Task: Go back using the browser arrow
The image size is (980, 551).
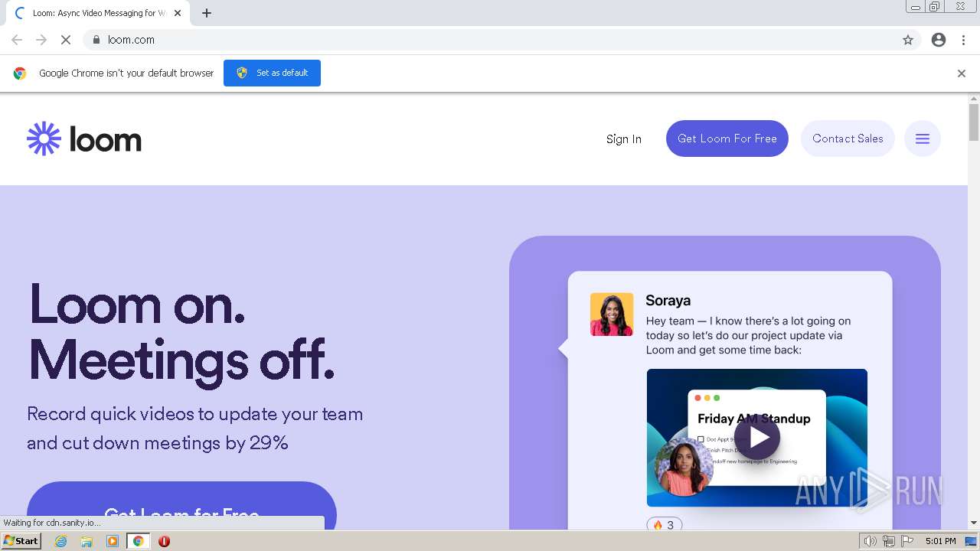Action: point(17,40)
